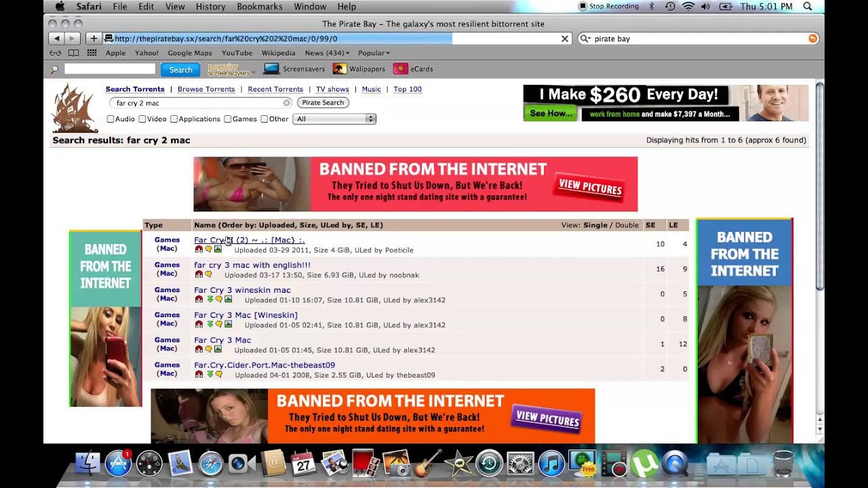This screenshot has width=868, height=488.
Task: Click magnet icon under far cry 3 mac with english
Action: point(199,274)
